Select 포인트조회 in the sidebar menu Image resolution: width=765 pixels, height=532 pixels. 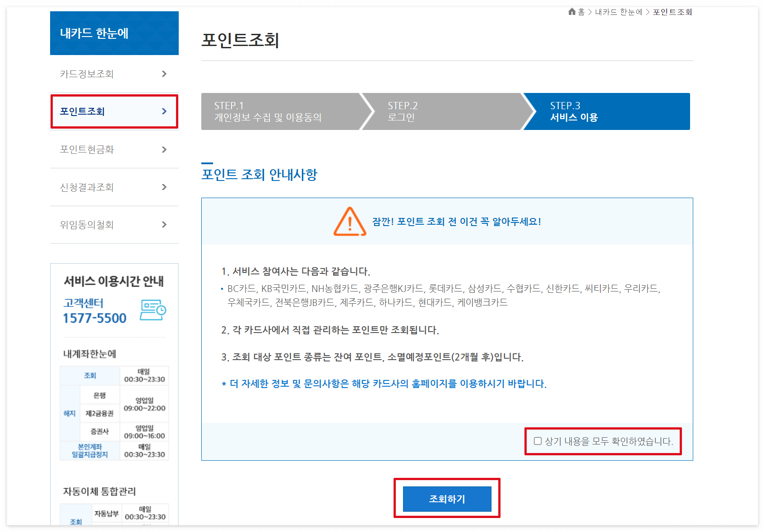point(88,111)
